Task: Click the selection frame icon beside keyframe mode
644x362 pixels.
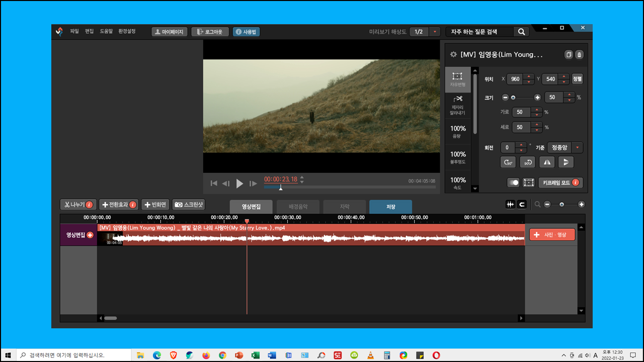Action: click(528, 183)
